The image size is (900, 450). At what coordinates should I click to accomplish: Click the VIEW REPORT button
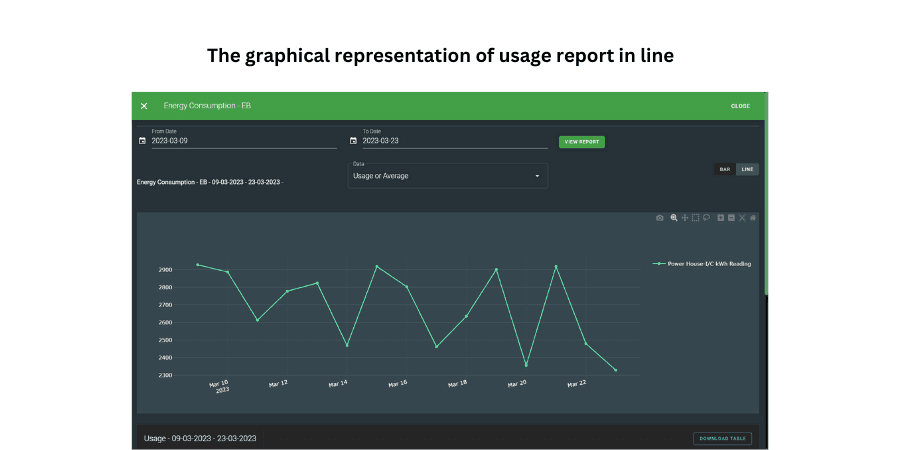(x=581, y=142)
